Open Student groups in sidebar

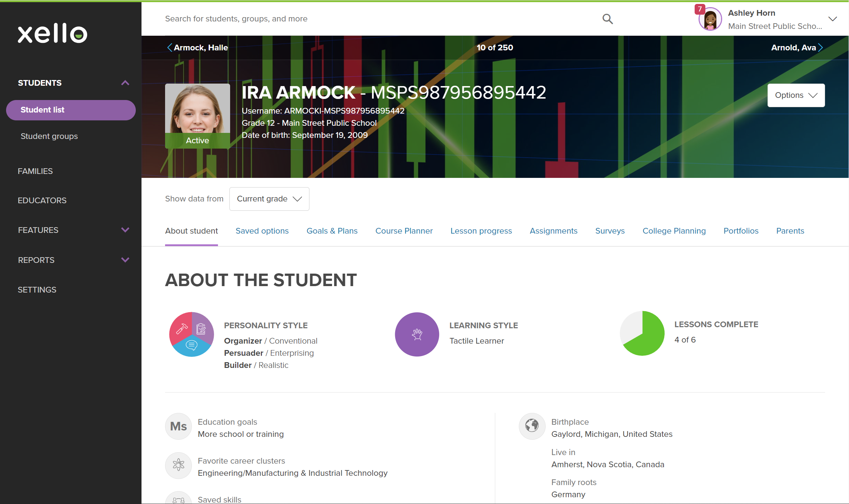49,136
